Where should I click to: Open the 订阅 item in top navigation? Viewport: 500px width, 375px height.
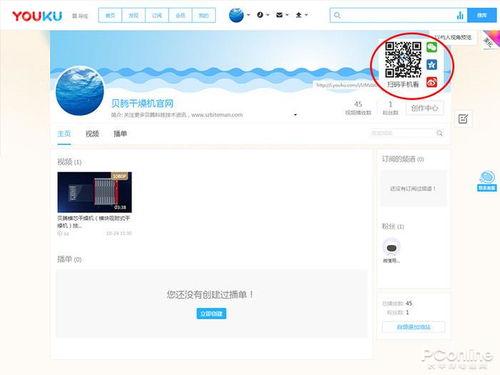pos(157,15)
